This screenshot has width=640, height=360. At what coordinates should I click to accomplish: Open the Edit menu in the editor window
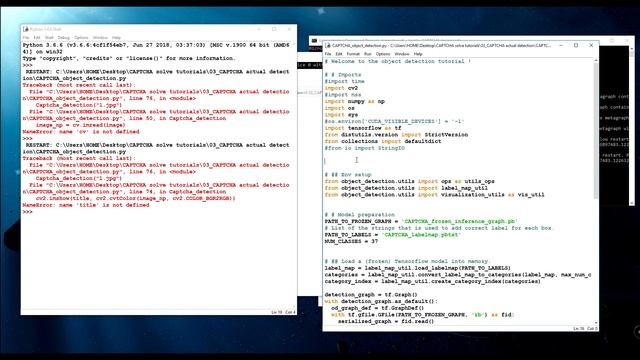(x=339, y=54)
